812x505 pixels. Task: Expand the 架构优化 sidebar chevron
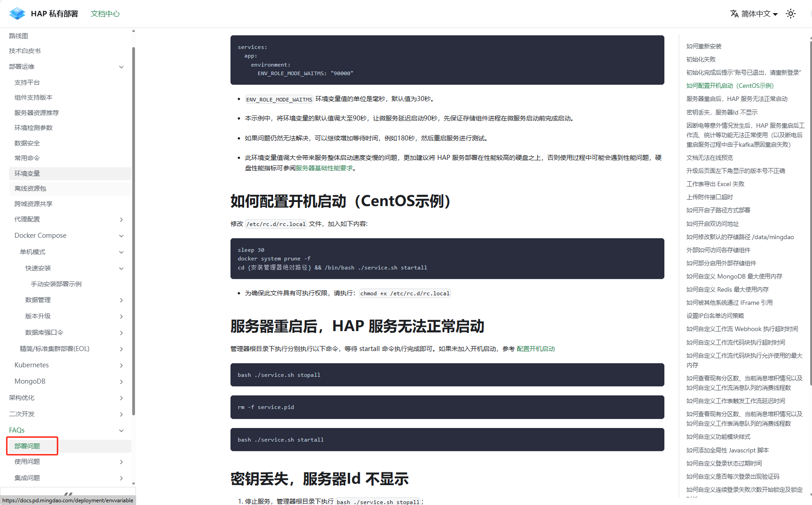point(121,398)
